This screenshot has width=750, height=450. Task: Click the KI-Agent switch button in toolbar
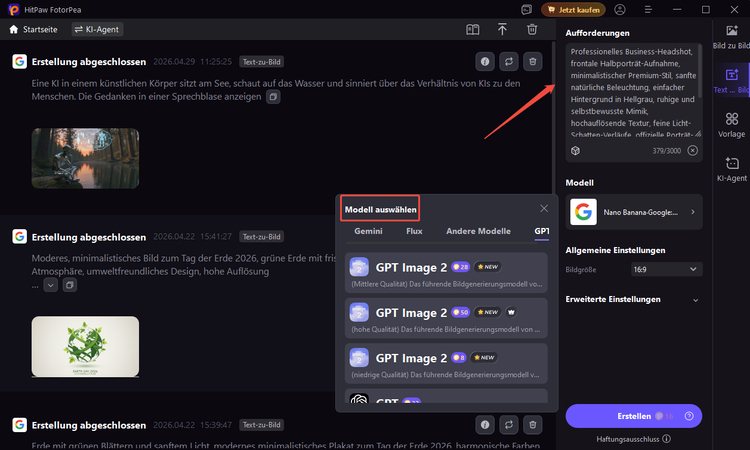tap(98, 30)
